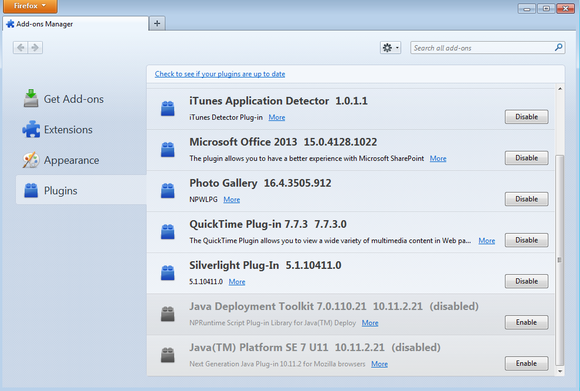
Task: Open More link for iTunes Detector Plug-in
Action: pos(277,117)
